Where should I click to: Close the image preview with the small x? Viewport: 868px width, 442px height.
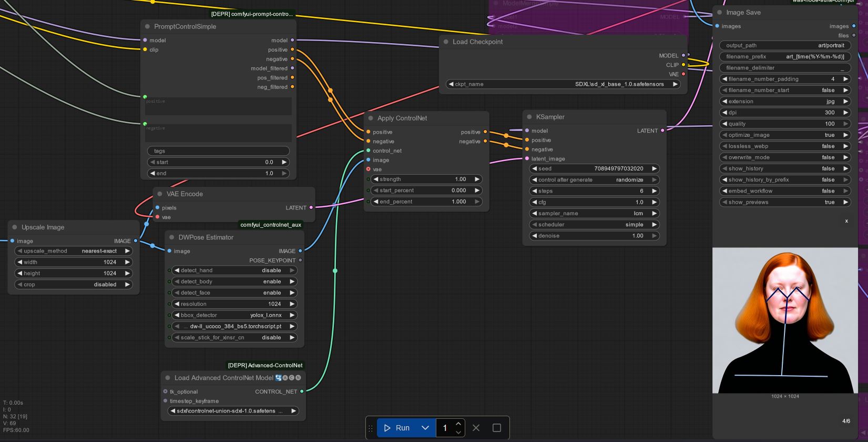click(846, 221)
